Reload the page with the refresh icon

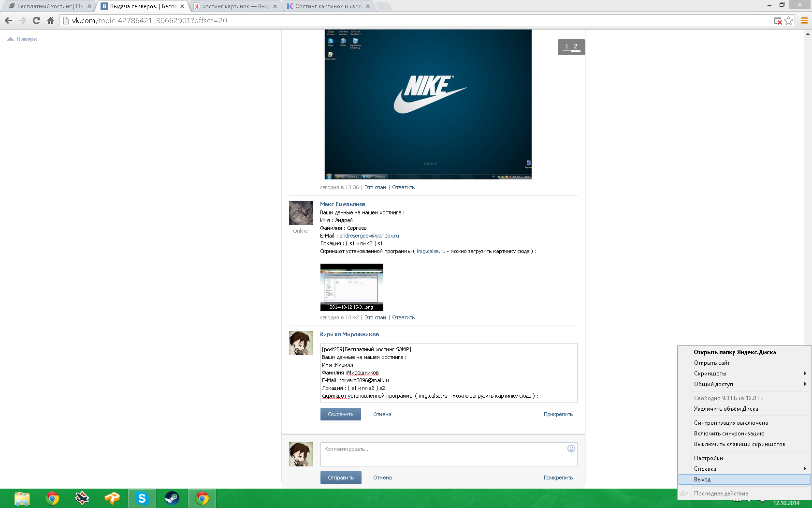point(36,20)
